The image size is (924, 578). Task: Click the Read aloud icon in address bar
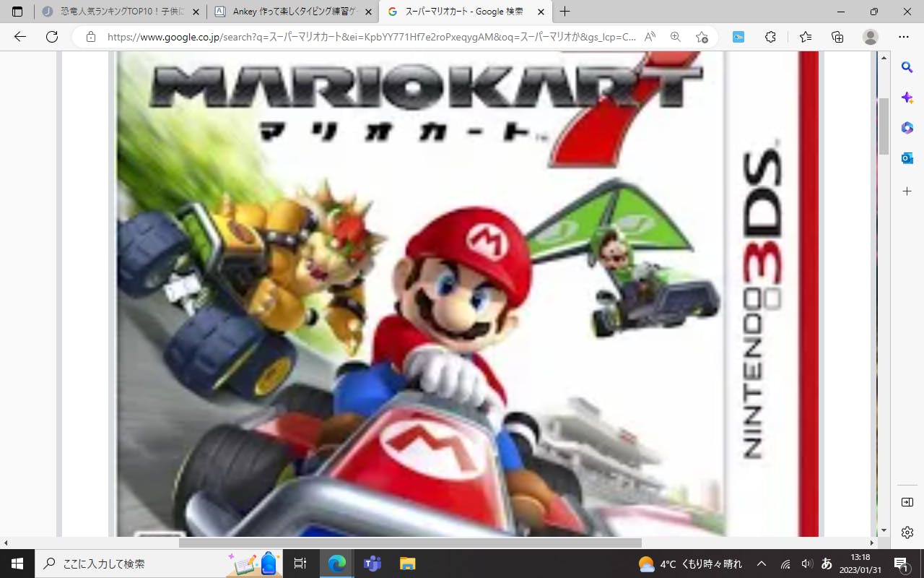[x=650, y=37]
